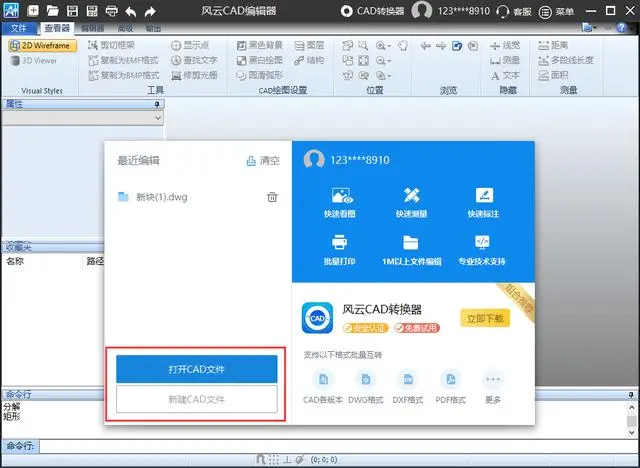Open zoom-in dropdown in 位置 group
The width and height of the screenshot is (640, 468).
383,45
